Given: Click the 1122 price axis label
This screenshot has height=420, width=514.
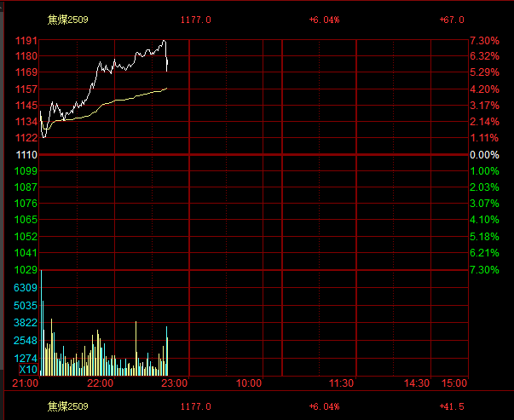Looking at the screenshot, I should coord(26,138).
